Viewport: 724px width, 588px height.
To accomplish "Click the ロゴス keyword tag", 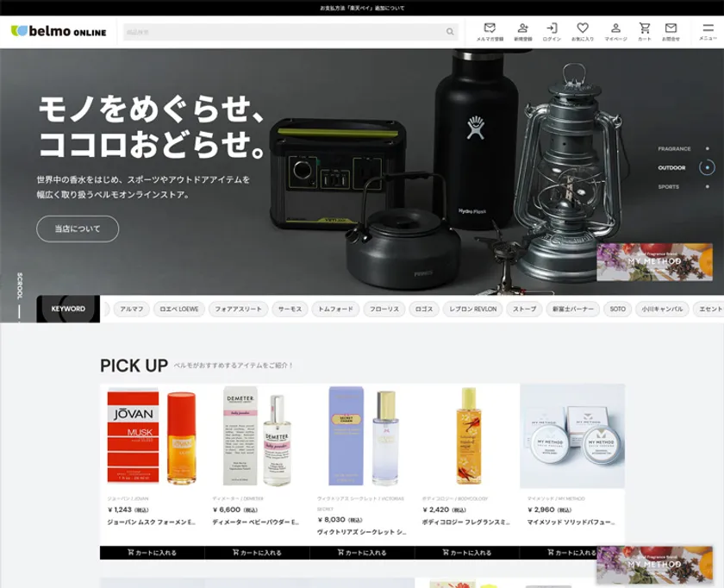I will [x=424, y=309].
